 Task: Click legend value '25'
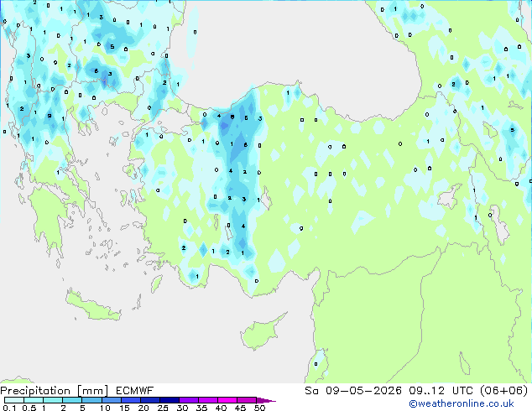click(x=163, y=408)
